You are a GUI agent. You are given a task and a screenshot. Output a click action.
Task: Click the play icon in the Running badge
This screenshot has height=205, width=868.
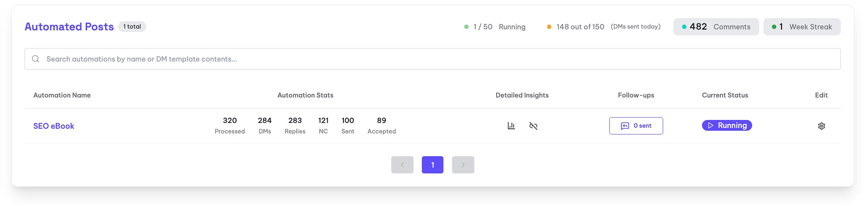711,125
